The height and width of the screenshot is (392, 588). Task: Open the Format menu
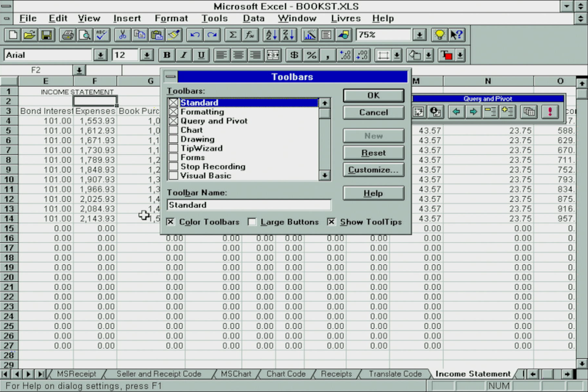(171, 18)
